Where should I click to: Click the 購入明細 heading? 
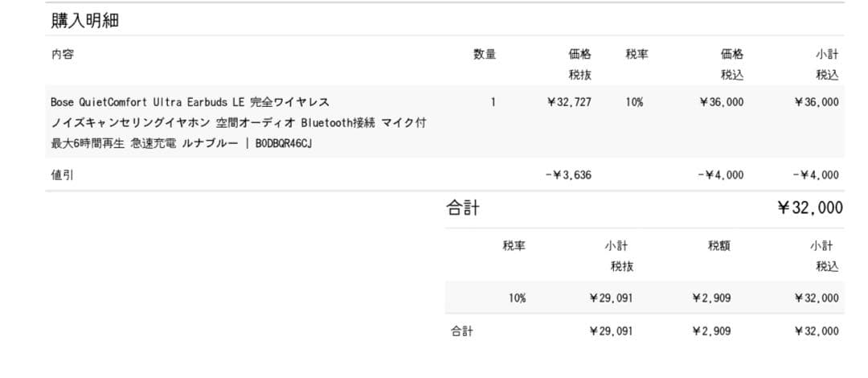pyautogui.click(x=85, y=21)
